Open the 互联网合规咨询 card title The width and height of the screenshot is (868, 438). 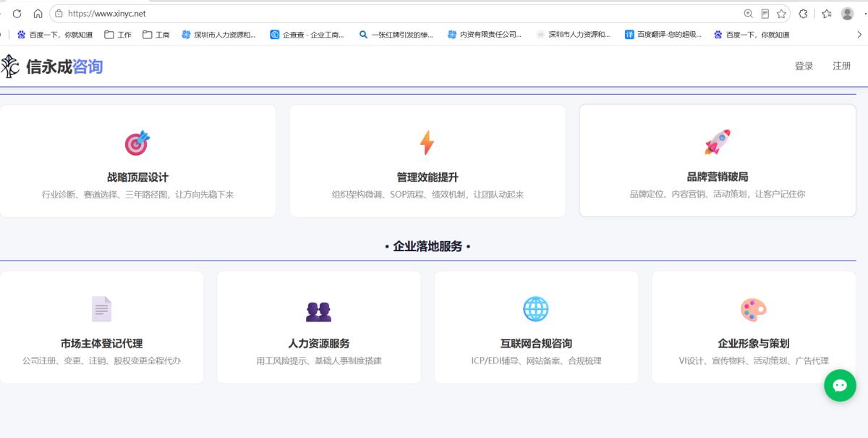coord(536,344)
